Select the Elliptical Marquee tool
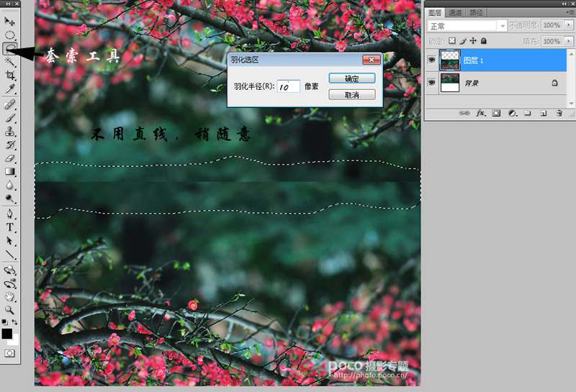Viewport: 576px width, 392px height. coord(9,35)
